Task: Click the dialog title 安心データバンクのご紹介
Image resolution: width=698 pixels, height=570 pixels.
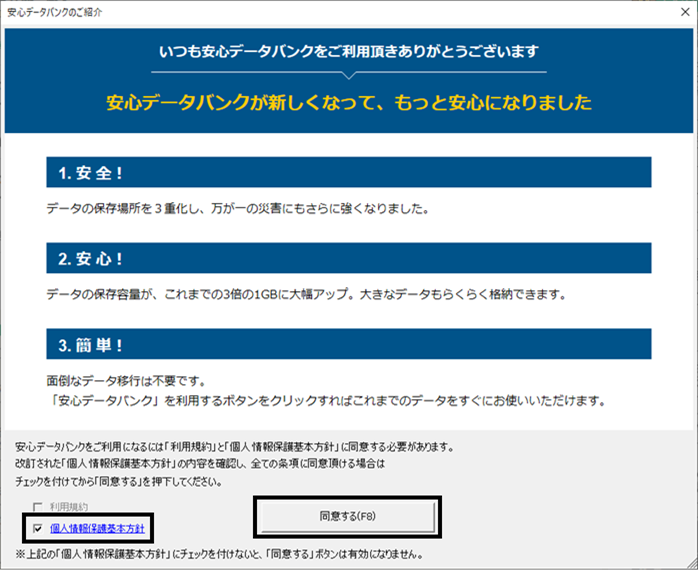Action: (55, 12)
